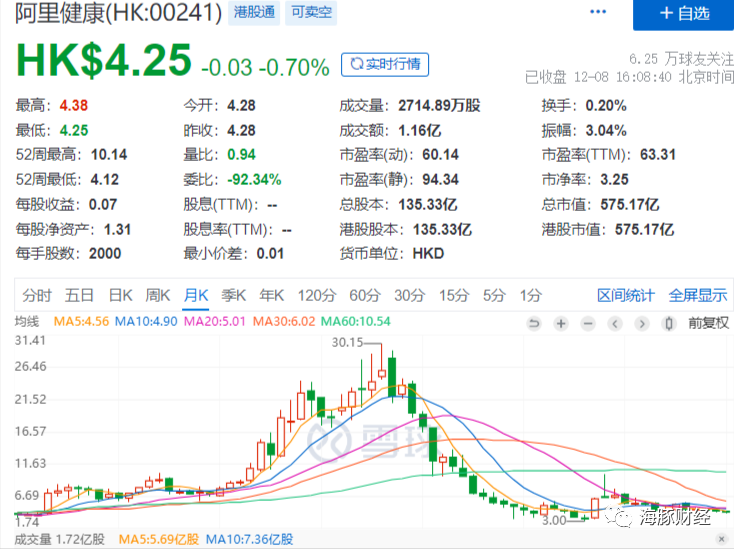This screenshot has width=734, height=549.
Task: Click the 52周最高 10.14 value
Action: [109, 155]
